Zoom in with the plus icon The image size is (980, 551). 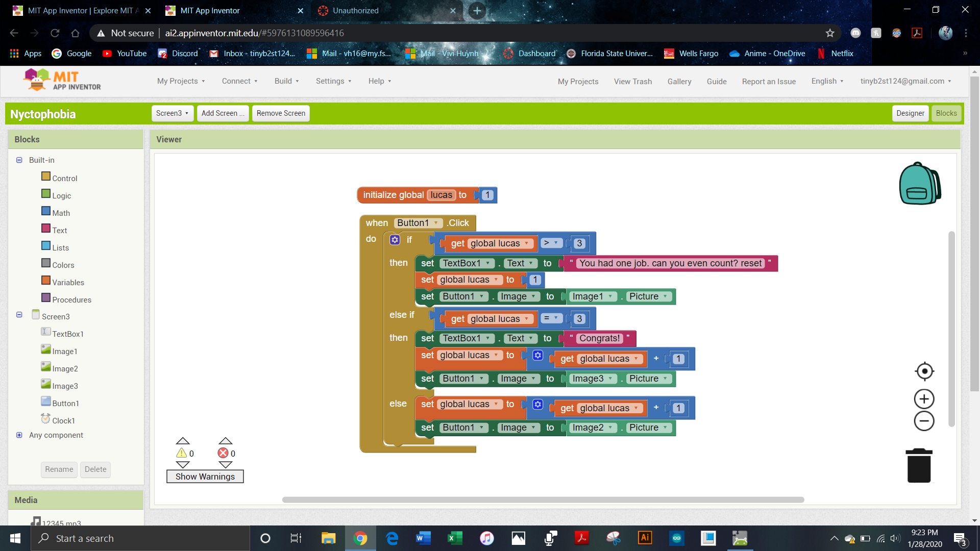(x=924, y=399)
